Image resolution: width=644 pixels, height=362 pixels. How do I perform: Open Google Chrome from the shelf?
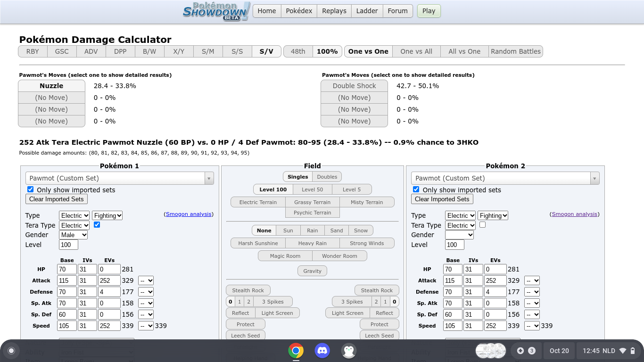pos(296,351)
